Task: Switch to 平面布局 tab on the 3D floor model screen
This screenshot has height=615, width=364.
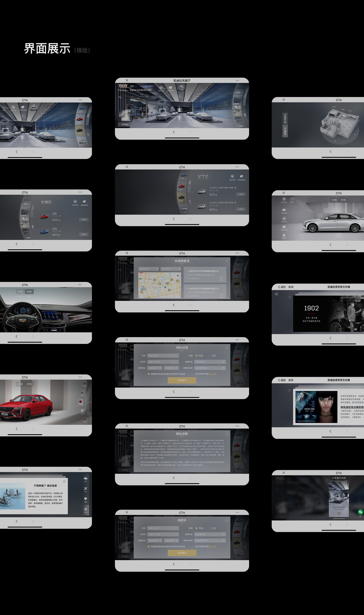Action: pyautogui.click(x=285, y=119)
